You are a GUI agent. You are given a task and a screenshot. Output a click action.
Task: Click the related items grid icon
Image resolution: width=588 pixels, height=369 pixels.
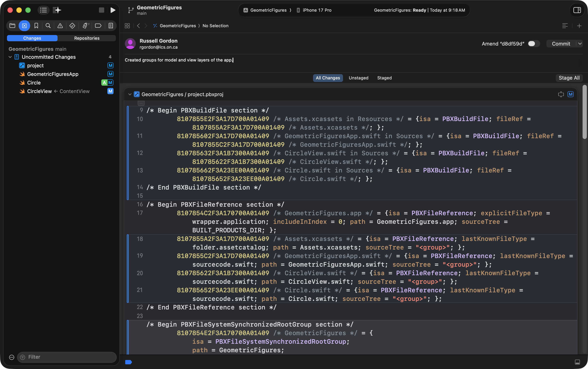click(x=127, y=26)
